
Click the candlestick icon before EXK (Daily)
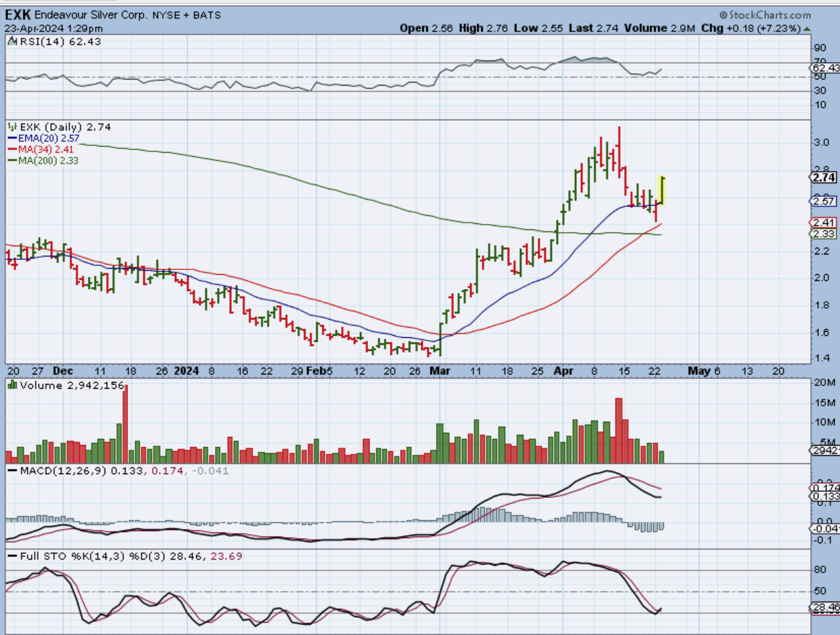[x=11, y=126]
